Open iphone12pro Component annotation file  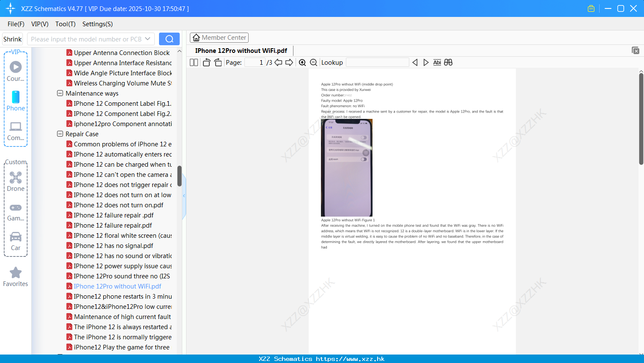tap(119, 124)
